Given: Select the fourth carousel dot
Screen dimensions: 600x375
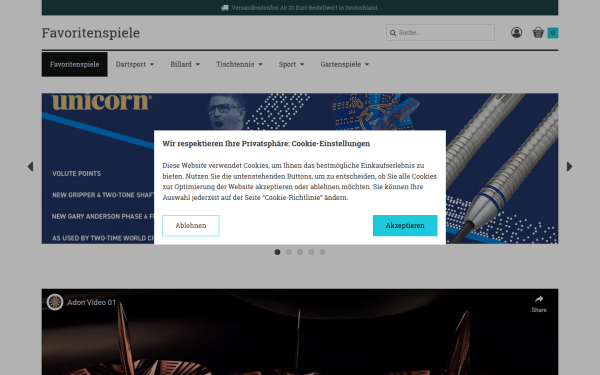Looking at the screenshot, I should point(311,252).
